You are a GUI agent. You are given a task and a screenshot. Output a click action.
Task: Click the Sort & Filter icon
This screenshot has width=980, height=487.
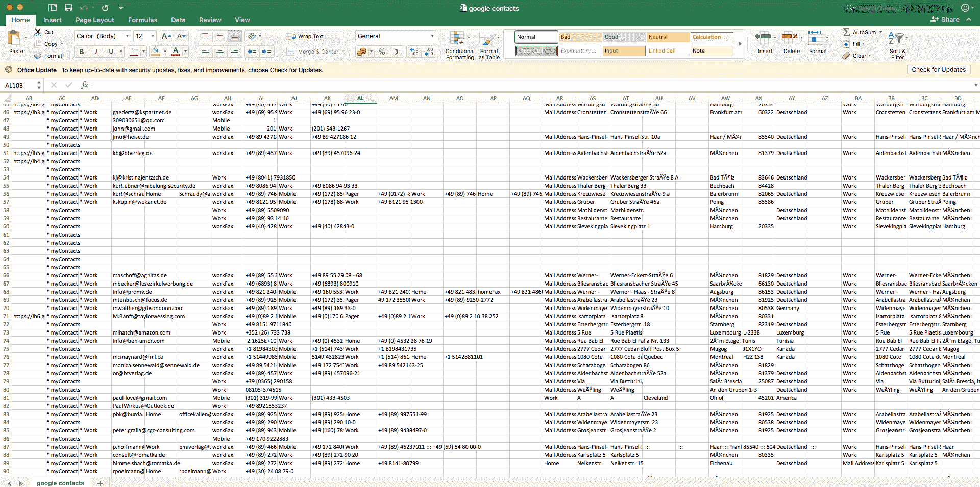click(897, 39)
